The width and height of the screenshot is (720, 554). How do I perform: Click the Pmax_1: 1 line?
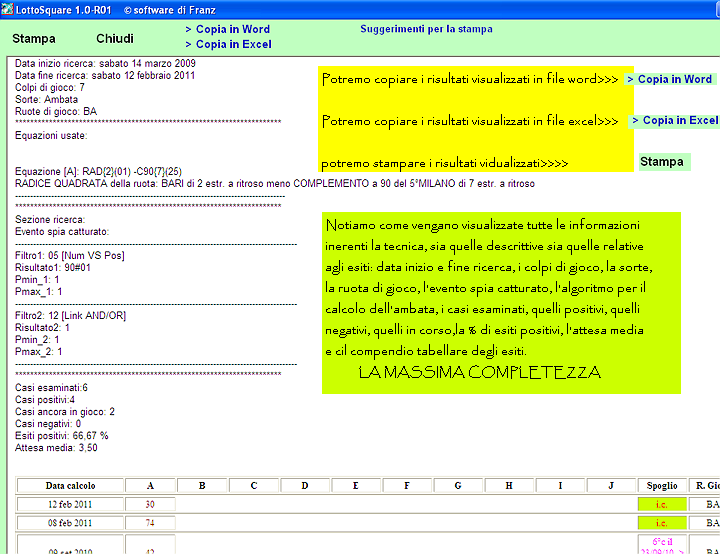pyautogui.click(x=39, y=291)
